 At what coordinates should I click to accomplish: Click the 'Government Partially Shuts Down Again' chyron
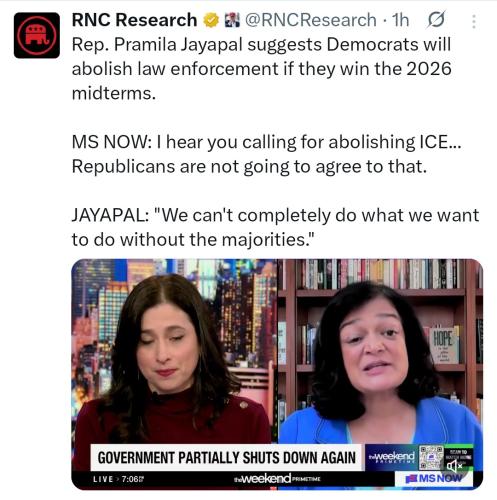point(227,457)
